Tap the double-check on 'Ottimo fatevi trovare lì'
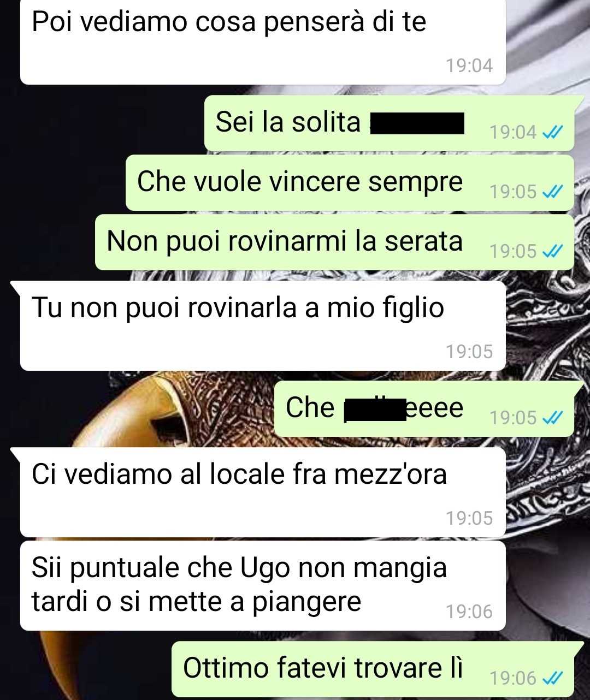 [552, 678]
